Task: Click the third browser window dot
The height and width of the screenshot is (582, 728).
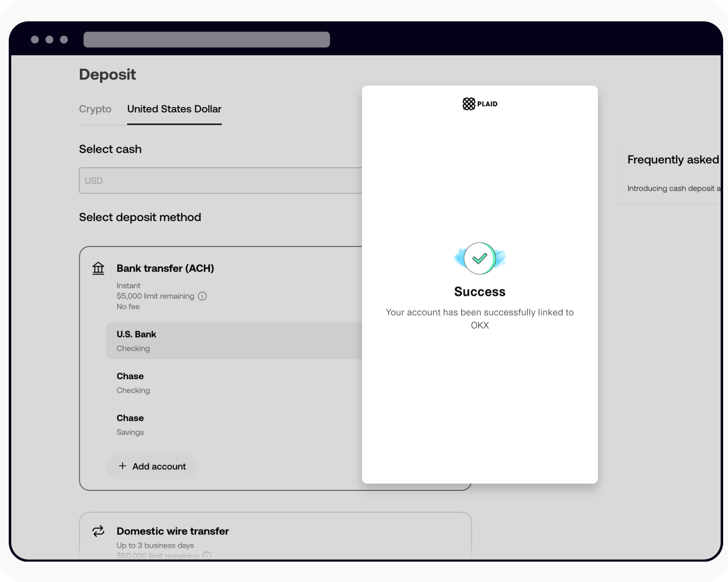Action: click(64, 40)
